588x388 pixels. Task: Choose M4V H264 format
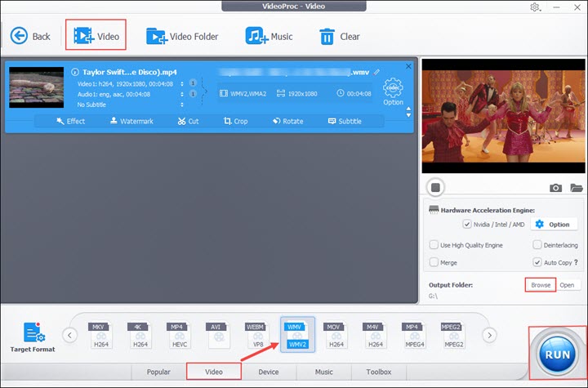[x=376, y=335]
